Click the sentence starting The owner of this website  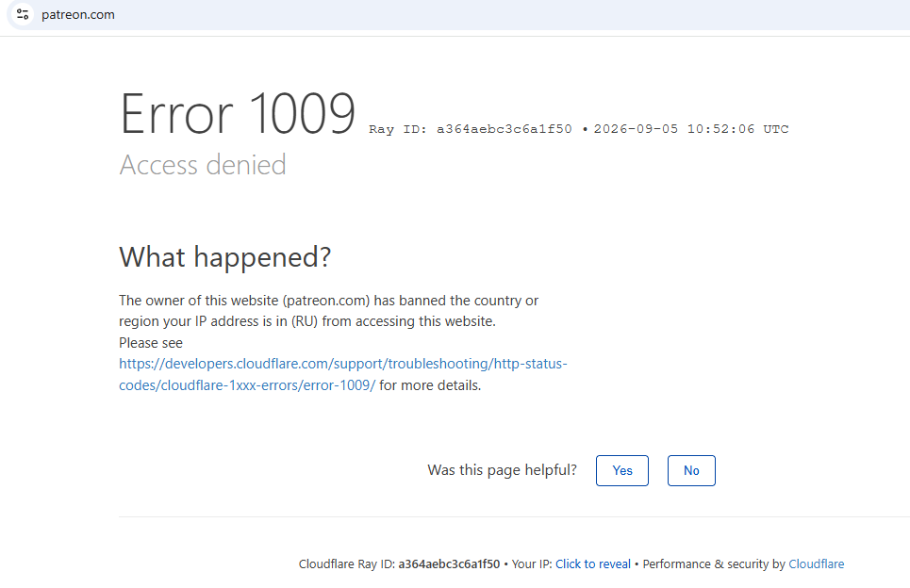[x=328, y=311]
